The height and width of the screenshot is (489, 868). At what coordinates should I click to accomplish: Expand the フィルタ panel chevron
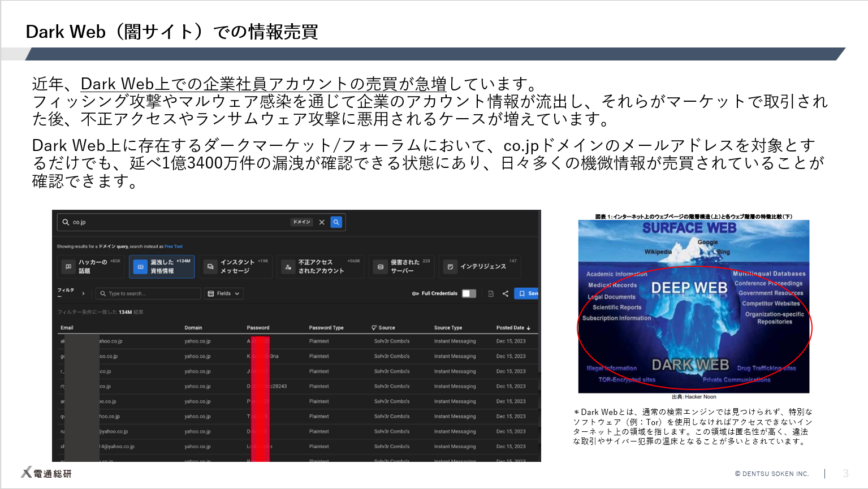coord(83,293)
